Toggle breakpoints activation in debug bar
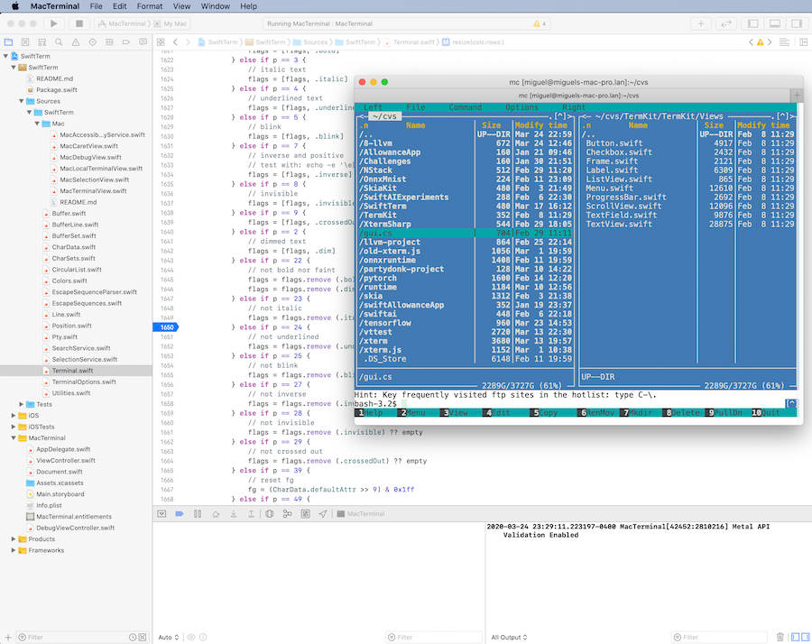This screenshot has height=644, width=812. [x=179, y=514]
